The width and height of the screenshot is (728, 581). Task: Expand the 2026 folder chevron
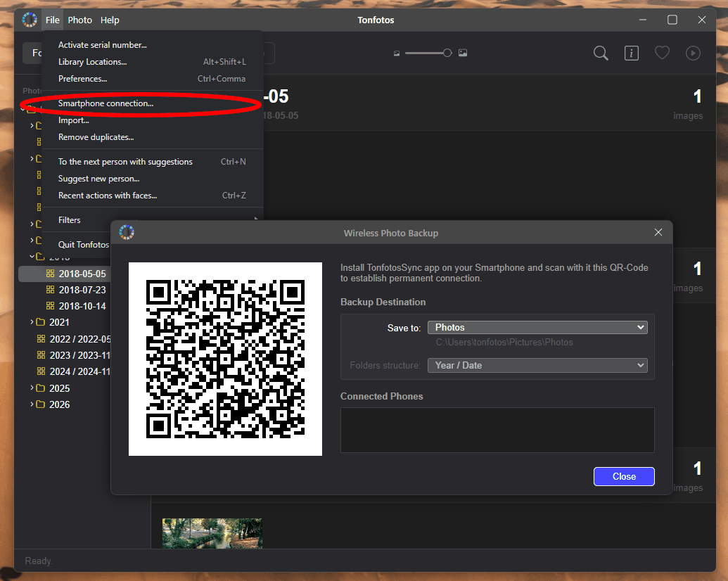32,404
